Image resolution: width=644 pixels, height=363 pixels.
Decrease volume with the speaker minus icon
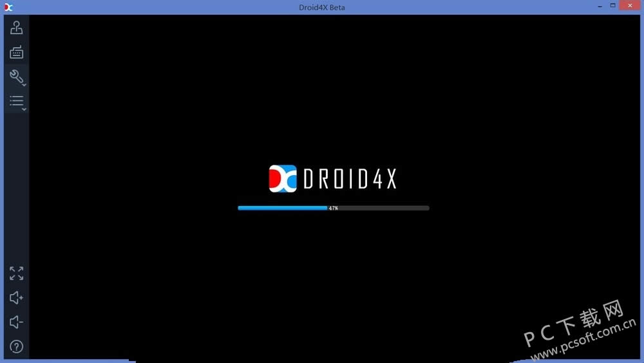click(16, 322)
